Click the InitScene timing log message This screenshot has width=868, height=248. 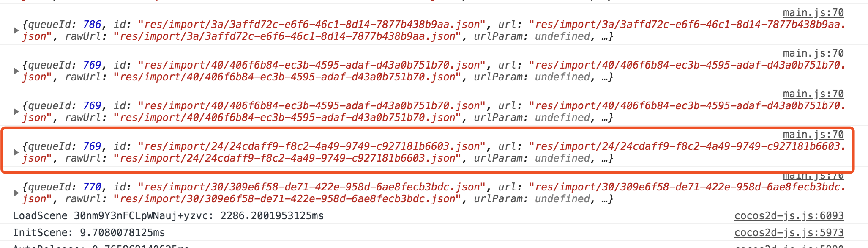click(89, 233)
